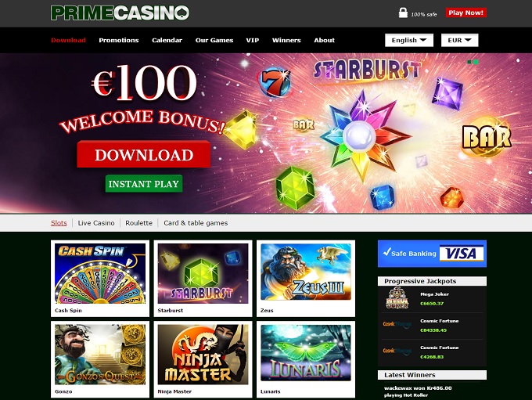Click the red Play Now! button

pyautogui.click(x=465, y=13)
